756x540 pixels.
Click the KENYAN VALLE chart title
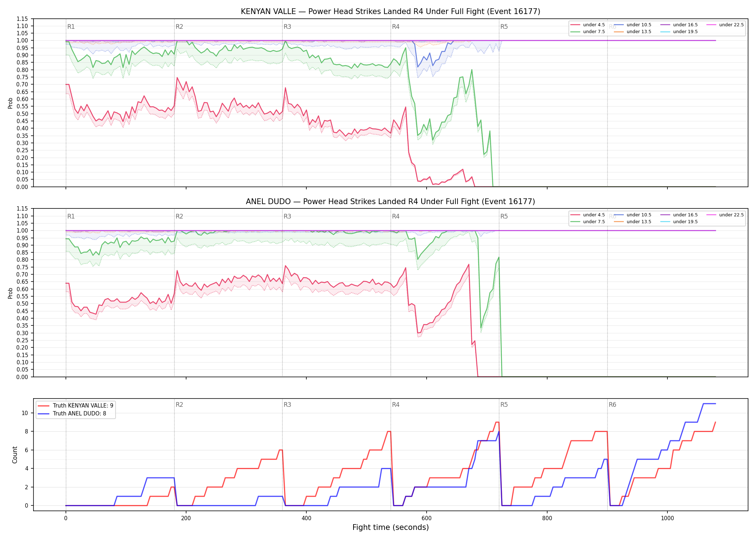(390, 12)
